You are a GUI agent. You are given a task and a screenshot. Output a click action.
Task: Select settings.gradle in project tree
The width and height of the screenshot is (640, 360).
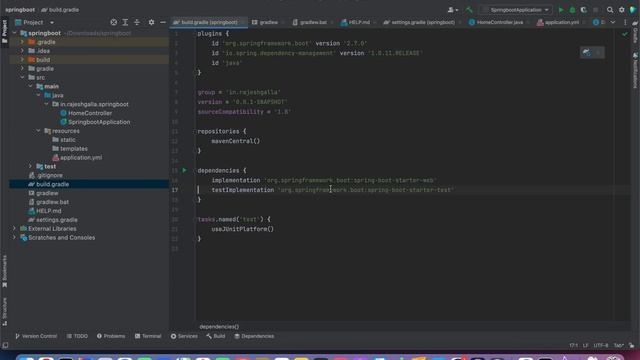56,220
